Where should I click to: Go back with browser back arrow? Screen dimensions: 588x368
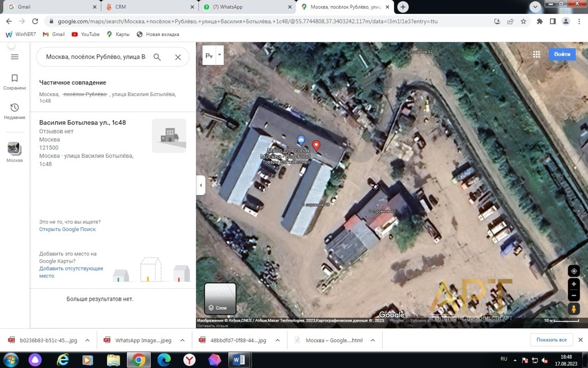pos(9,21)
